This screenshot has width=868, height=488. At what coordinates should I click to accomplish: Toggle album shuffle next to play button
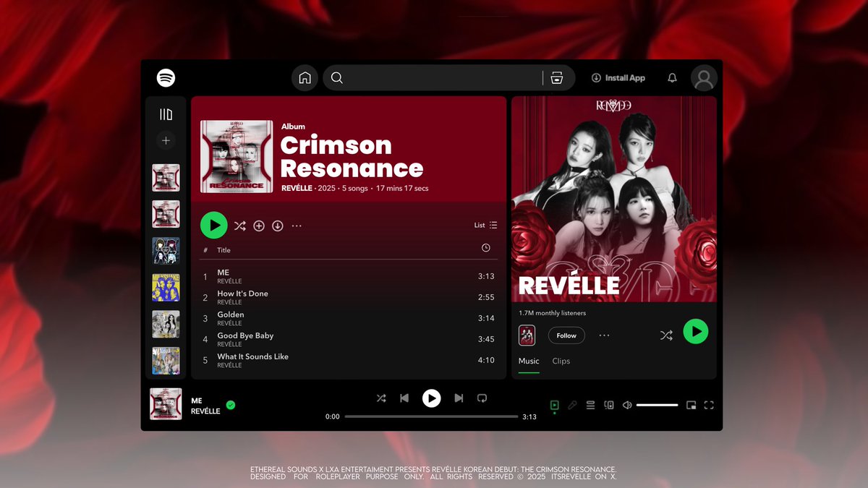(x=240, y=226)
